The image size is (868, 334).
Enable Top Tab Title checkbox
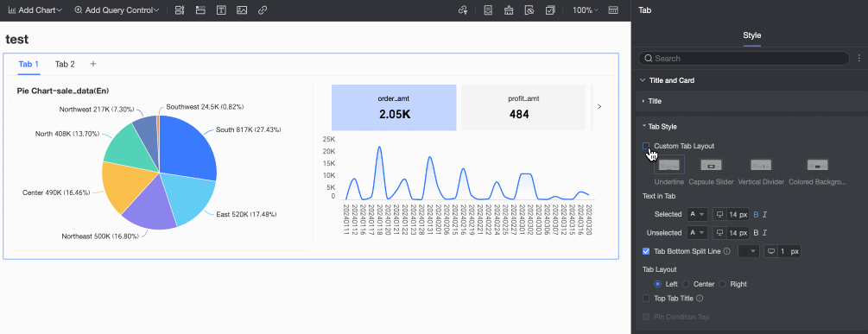(x=646, y=299)
